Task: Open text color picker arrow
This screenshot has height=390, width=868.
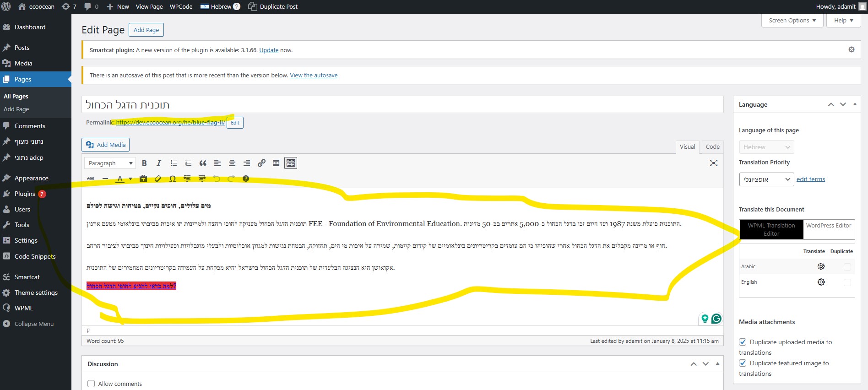Action: coord(130,179)
